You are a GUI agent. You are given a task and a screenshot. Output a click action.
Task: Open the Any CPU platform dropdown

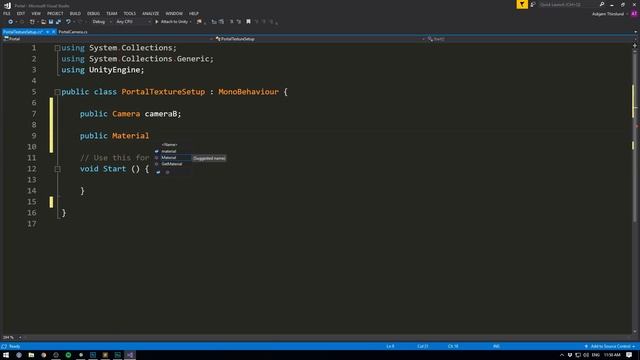click(x=133, y=22)
